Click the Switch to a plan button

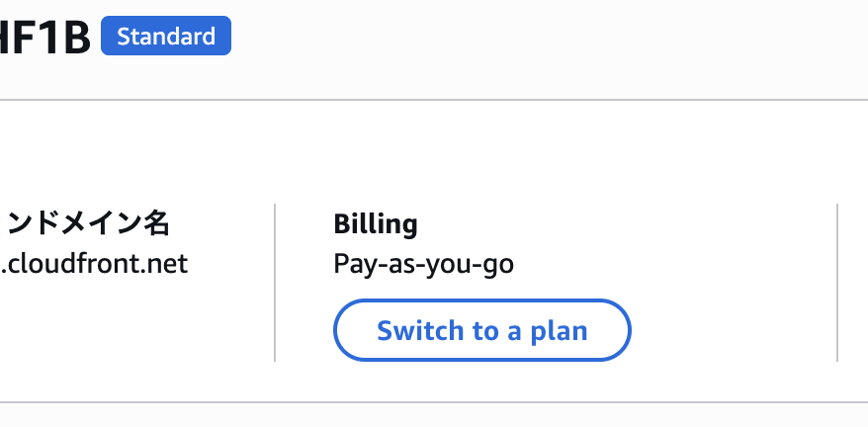[x=481, y=330]
